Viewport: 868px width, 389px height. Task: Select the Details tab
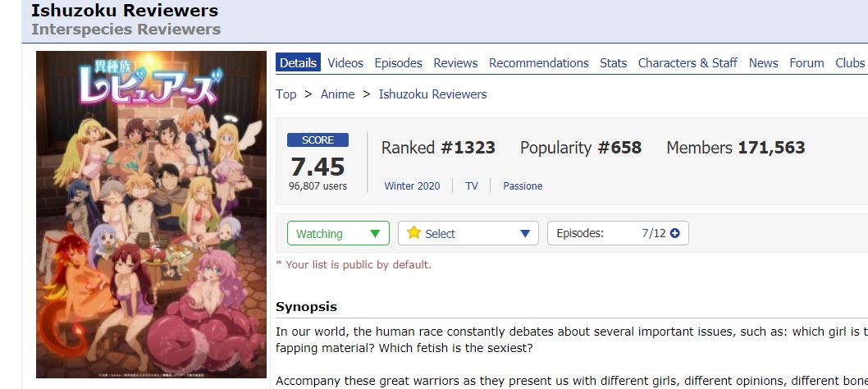coord(299,62)
